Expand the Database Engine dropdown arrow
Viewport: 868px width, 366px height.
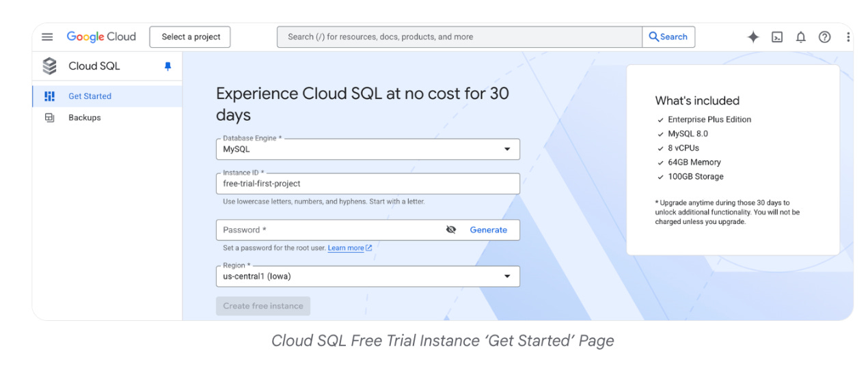pyautogui.click(x=507, y=149)
